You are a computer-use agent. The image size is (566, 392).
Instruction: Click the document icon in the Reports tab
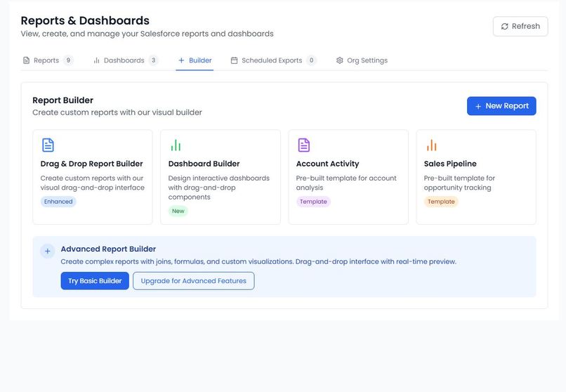tap(27, 60)
